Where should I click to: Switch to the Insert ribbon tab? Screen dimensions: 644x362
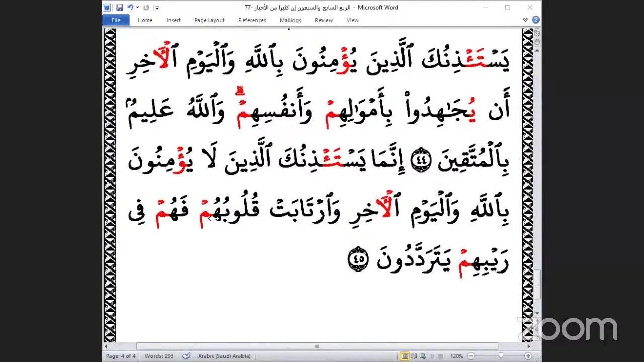173,20
